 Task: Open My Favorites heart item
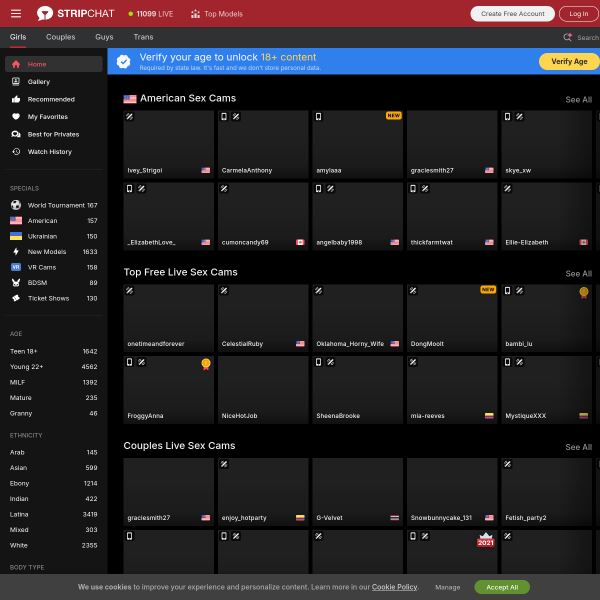[54, 117]
